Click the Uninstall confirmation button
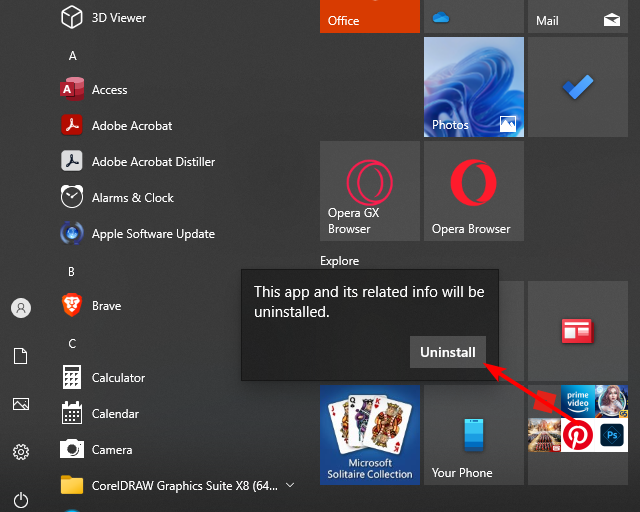640x512 pixels. tap(448, 352)
